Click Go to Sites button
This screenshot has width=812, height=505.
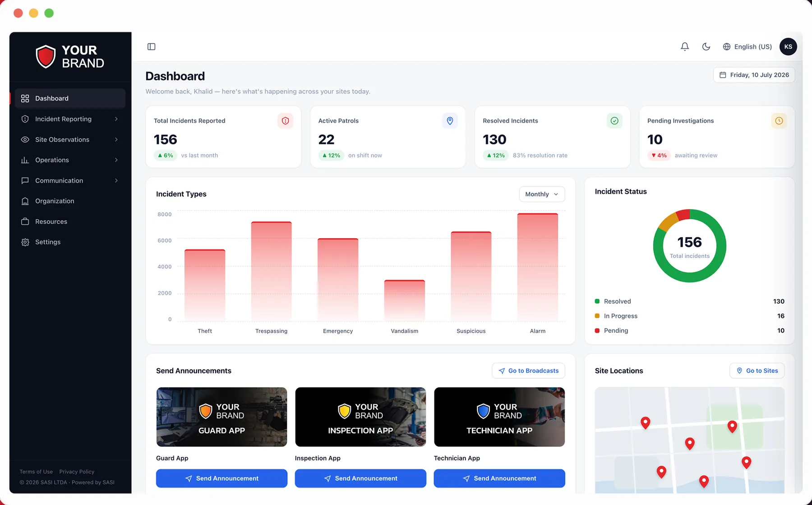coord(757,371)
